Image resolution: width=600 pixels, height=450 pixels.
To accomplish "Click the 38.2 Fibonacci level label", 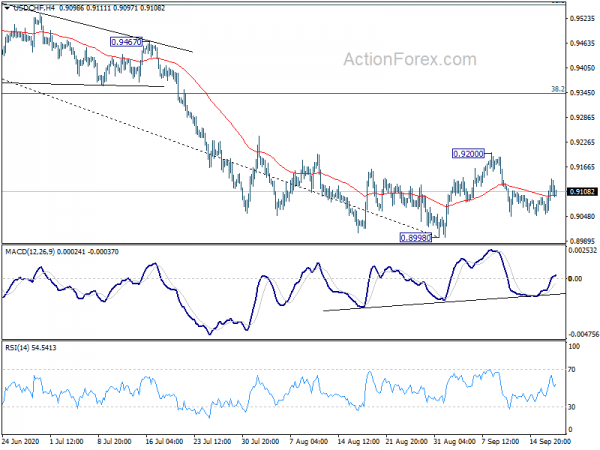I will pyautogui.click(x=558, y=89).
